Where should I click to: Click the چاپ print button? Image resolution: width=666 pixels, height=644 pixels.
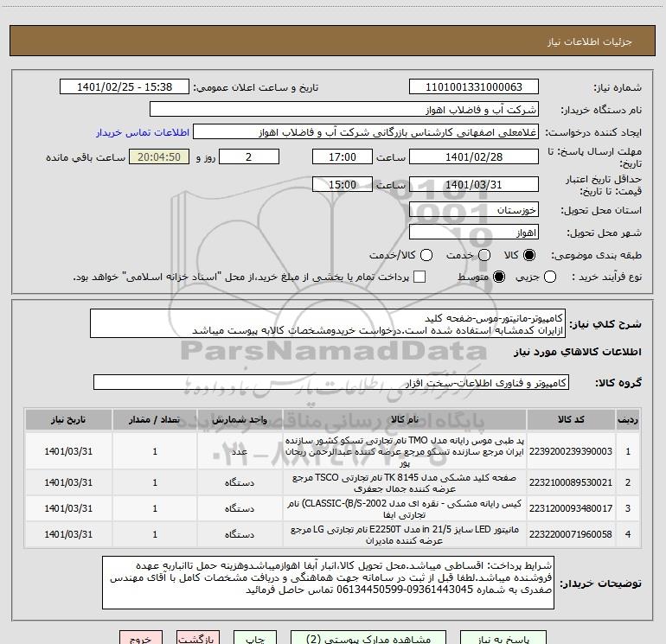pos(255,638)
